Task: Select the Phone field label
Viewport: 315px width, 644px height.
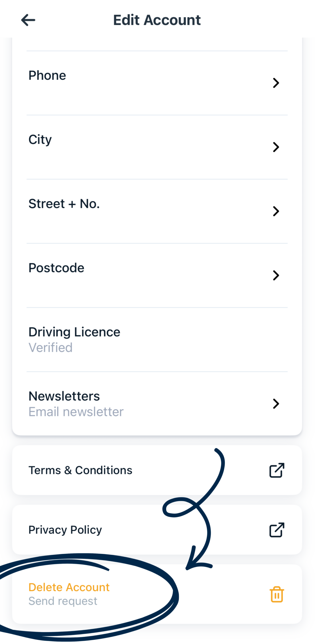Action: pyautogui.click(x=47, y=75)
